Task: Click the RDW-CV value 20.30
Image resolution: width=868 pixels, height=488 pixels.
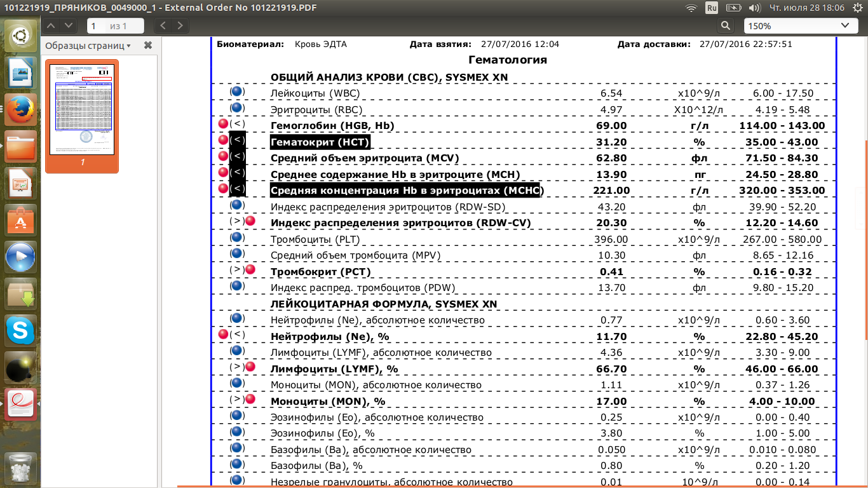Action: pos(611,223)
